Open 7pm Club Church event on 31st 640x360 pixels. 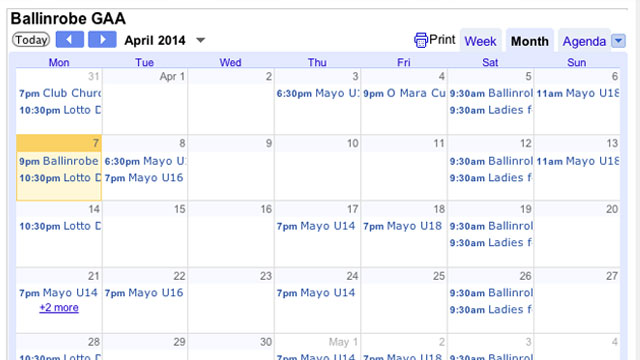[x=60, y=93]
